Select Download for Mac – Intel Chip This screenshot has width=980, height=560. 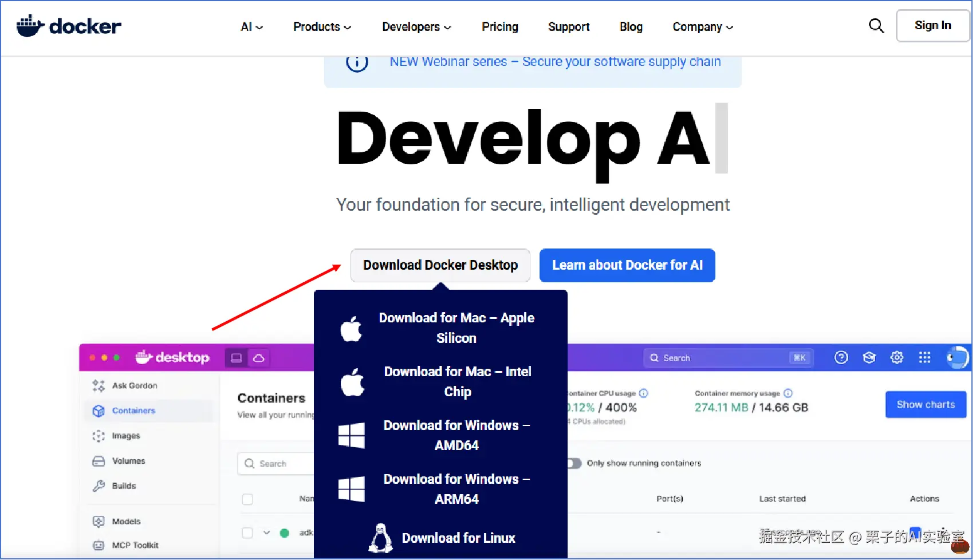pyautogui.click(x=458, y=382)
